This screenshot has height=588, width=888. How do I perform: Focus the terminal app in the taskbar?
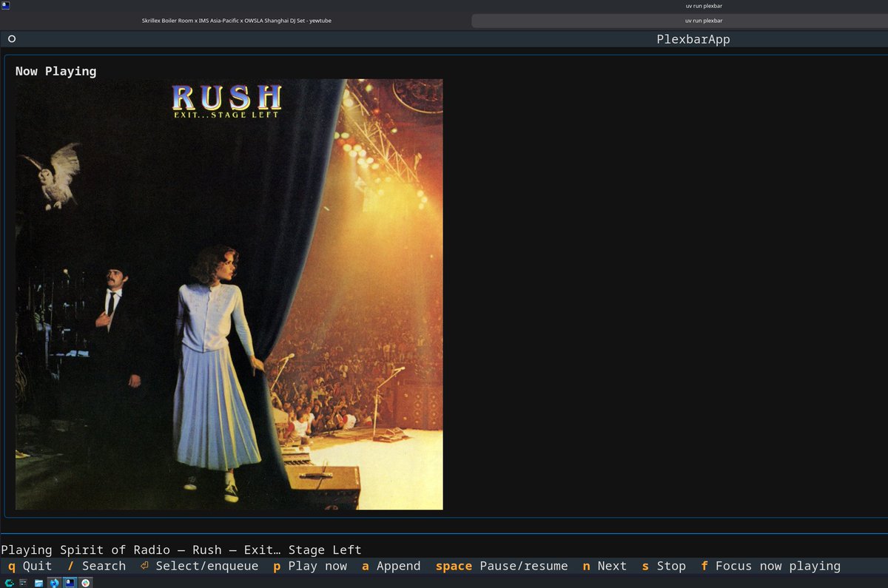[70, 583]
